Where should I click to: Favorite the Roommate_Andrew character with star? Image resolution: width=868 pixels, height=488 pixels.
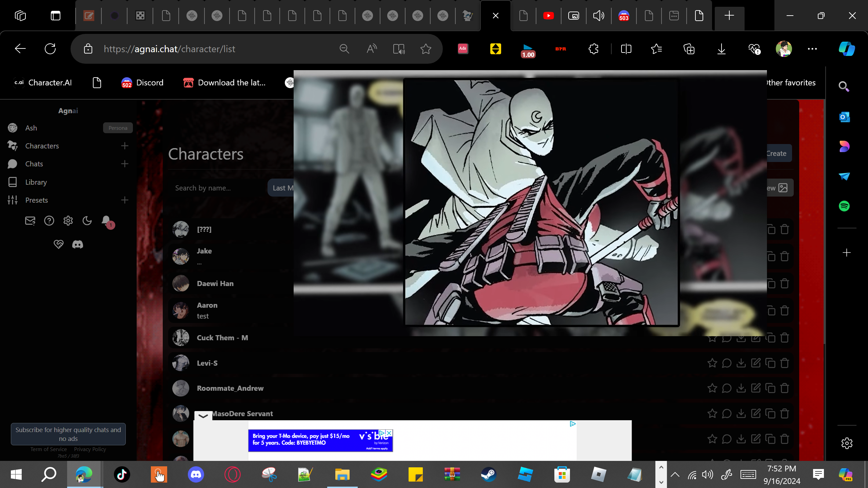712,388
